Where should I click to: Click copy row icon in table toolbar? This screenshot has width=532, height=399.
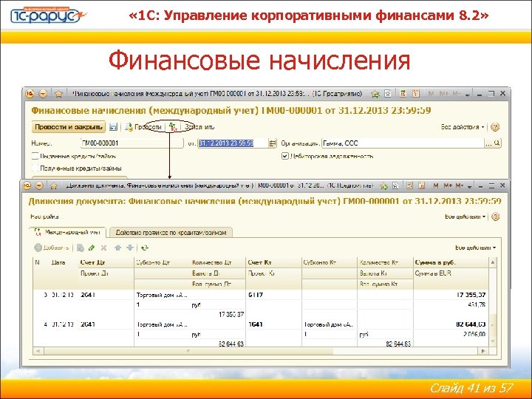[81, 248]
